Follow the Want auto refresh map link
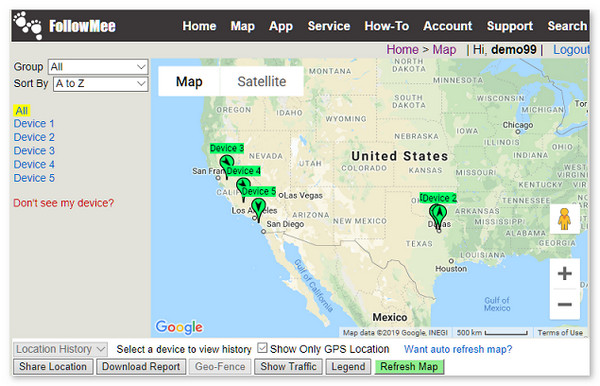The height and width of the screenshot is (386, 600). pyautogui.click(x=458, y=349)
